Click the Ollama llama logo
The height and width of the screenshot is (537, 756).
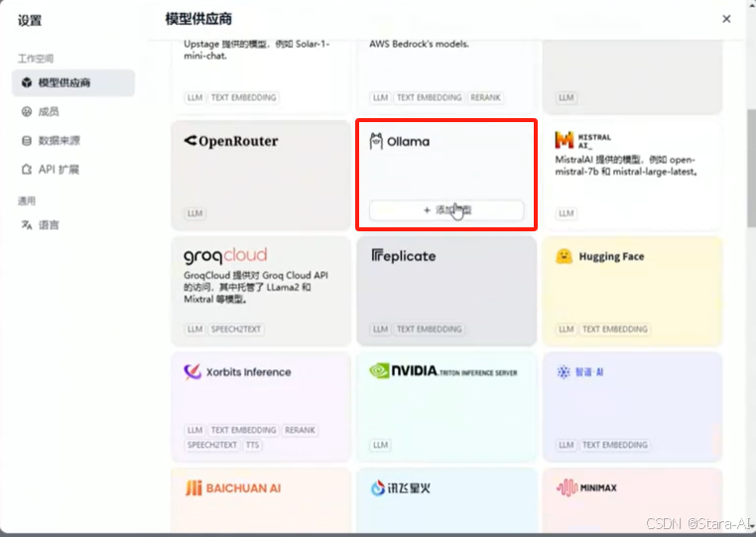point(376,141)
